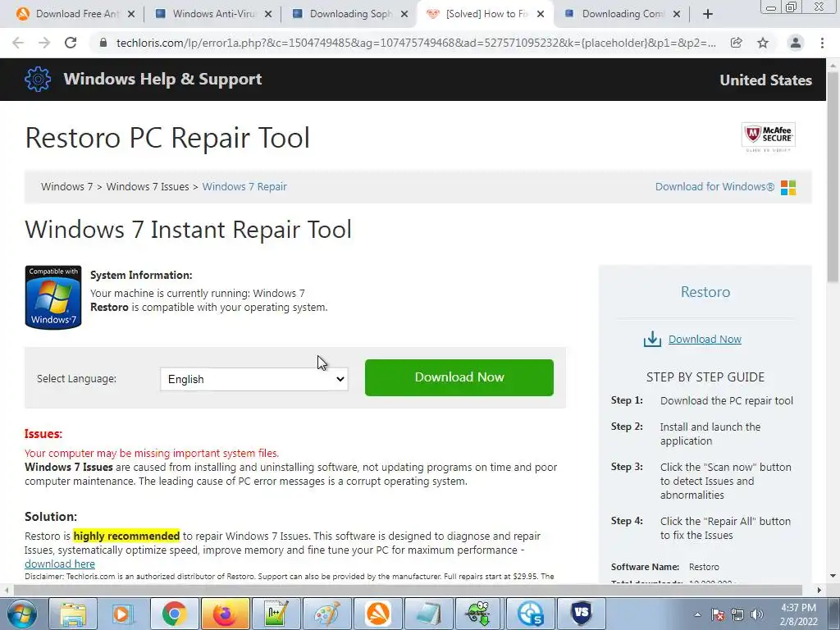The width and height of the screenshot is (840, 630).
Task: Click the vertical page scrollbar thumb
Action: point(833,177)
